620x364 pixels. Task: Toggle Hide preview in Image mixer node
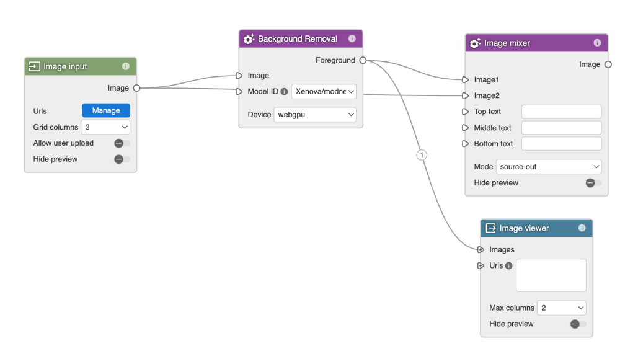[593, 183]
